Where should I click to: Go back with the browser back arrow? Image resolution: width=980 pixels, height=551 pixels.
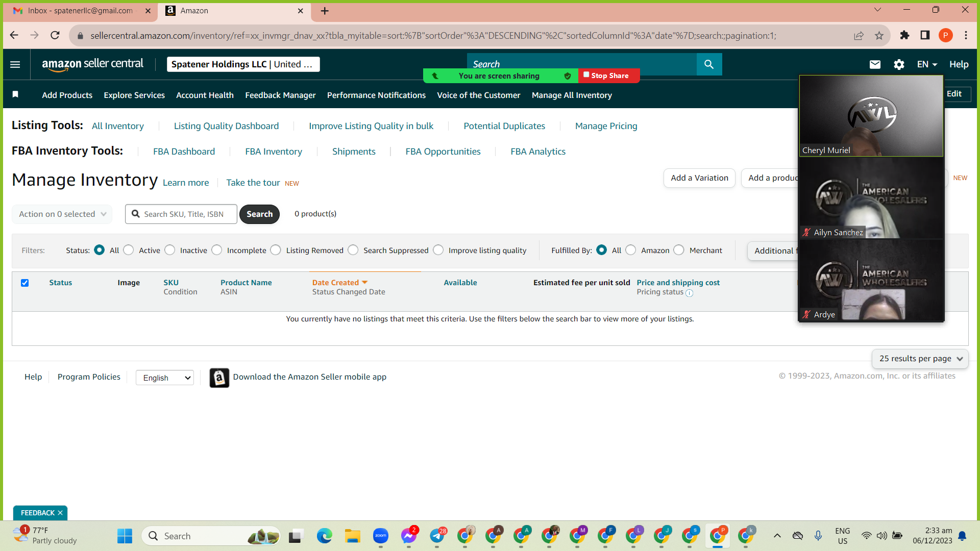pyautogui.click(x=14, y=35)
